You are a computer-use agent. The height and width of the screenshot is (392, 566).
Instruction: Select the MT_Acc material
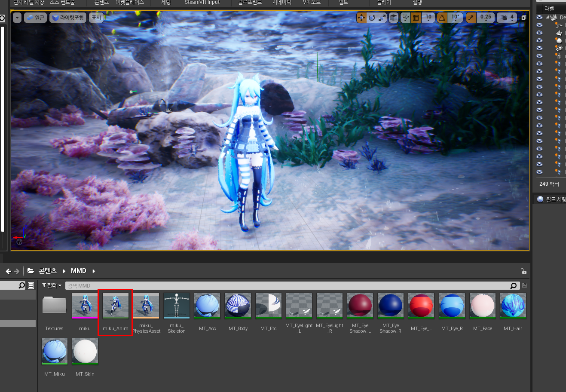(x=207, y=312)
